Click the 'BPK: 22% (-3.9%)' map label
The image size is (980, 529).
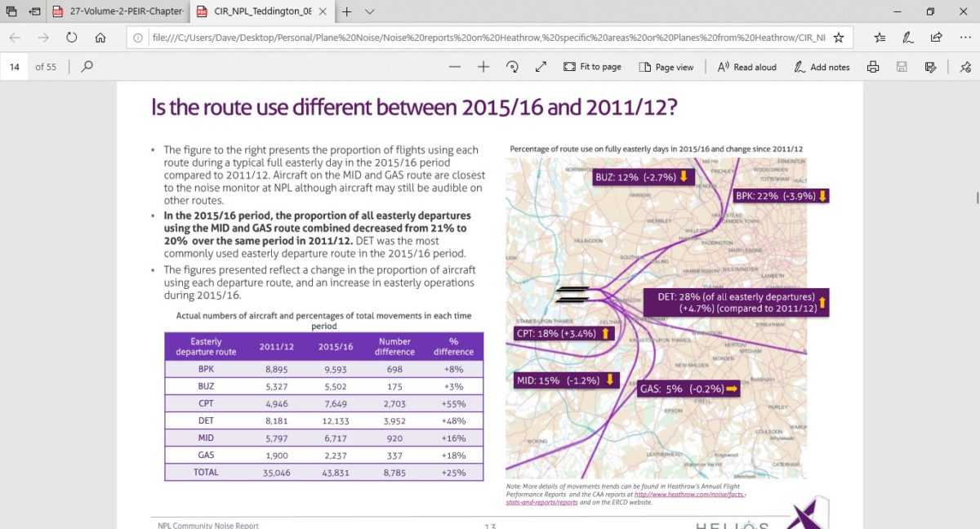[x=782, y=196]
